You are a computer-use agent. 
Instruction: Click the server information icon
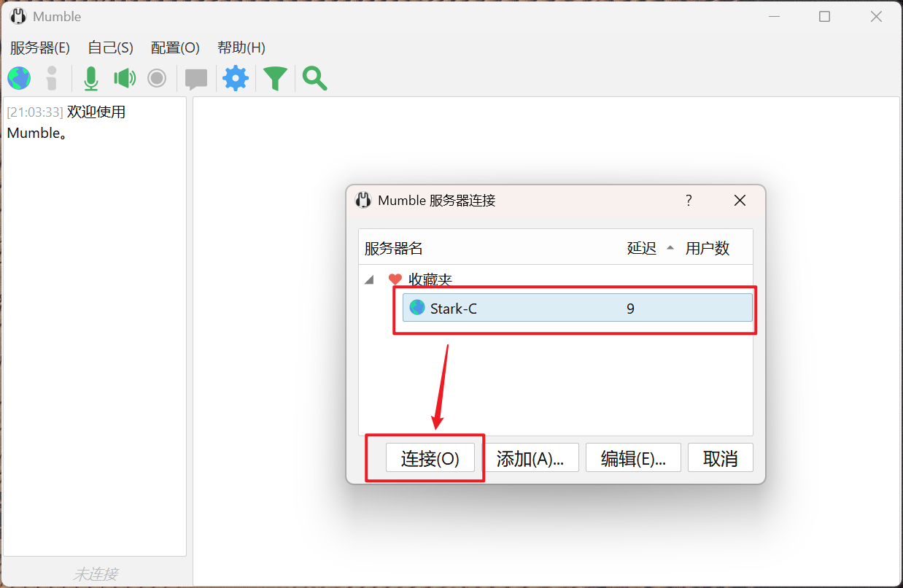52,78
